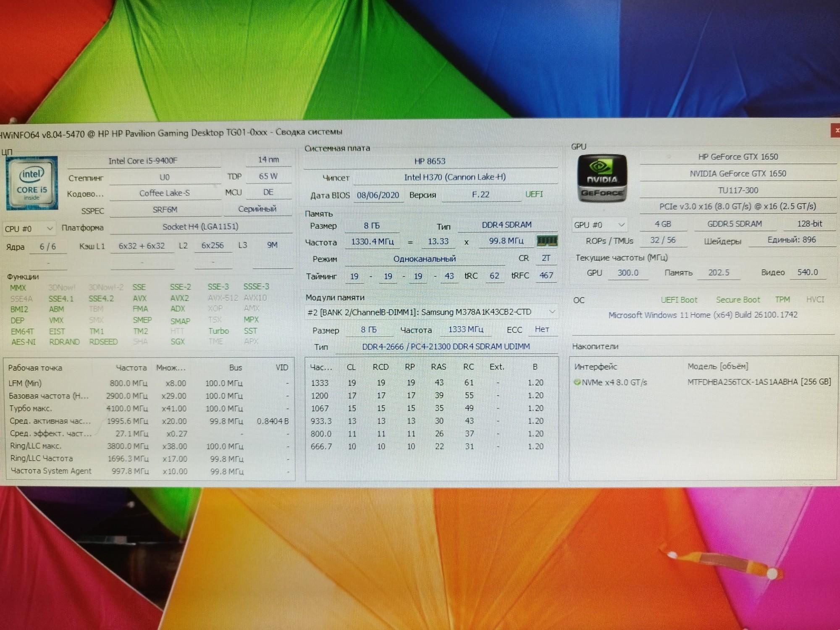This screenshot has width=840, height=630.
Task: Click the Серийный field
Action: coord(257,209)
